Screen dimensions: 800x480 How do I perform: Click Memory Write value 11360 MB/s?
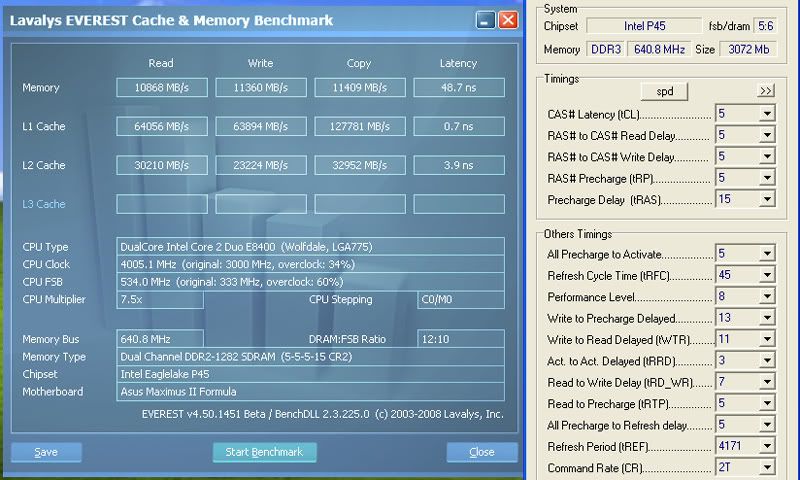261,87
